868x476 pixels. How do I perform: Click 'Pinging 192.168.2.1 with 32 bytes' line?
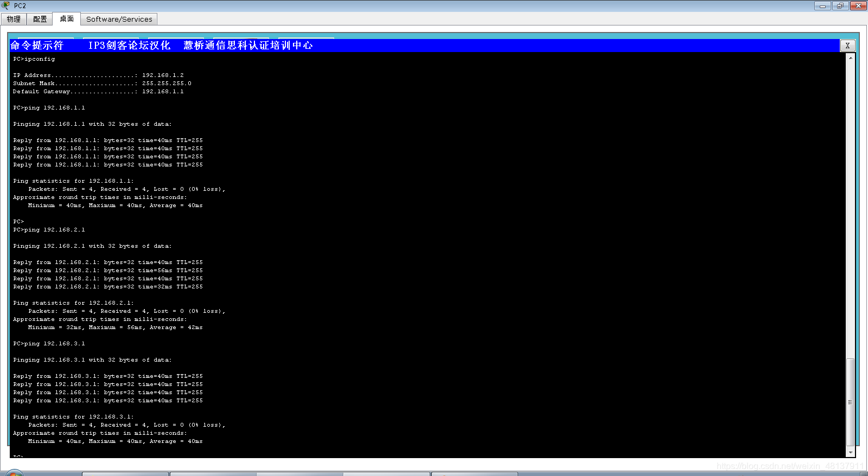(x=92, y=246)
